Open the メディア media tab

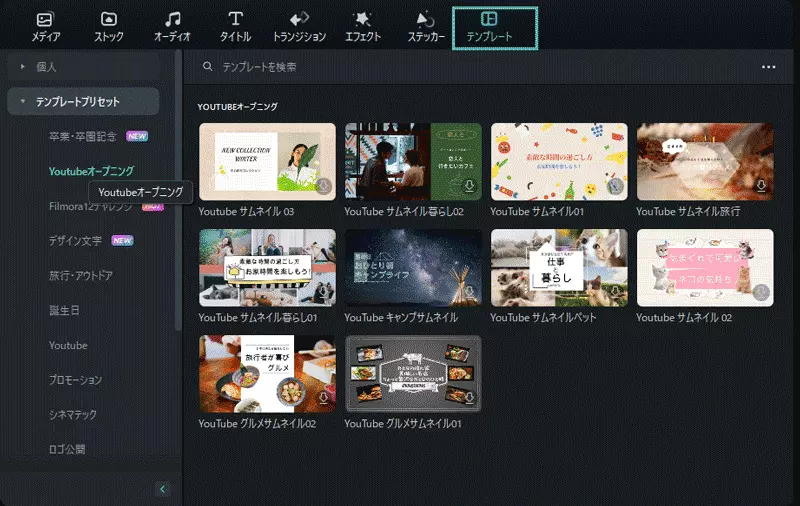click(45, 26)
